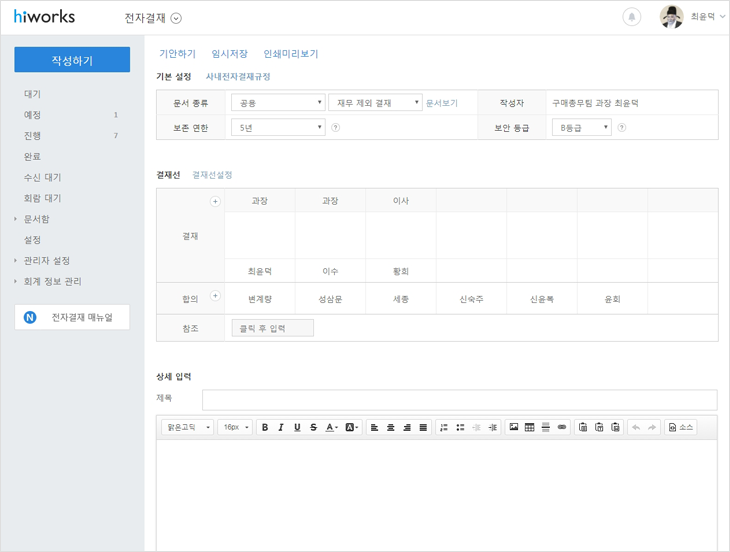Insert a table into editor
This screenshot has width=730, height=552.
click(530, 427)
